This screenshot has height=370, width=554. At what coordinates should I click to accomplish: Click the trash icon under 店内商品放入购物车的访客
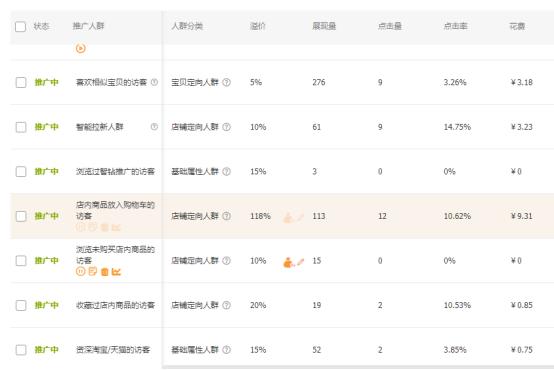[105, 227]
